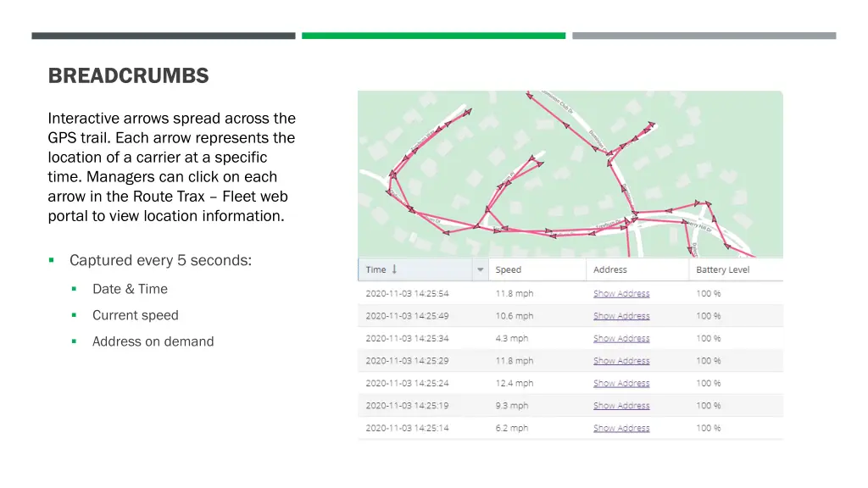Sort table by the Speed column header

click(509, 269)
